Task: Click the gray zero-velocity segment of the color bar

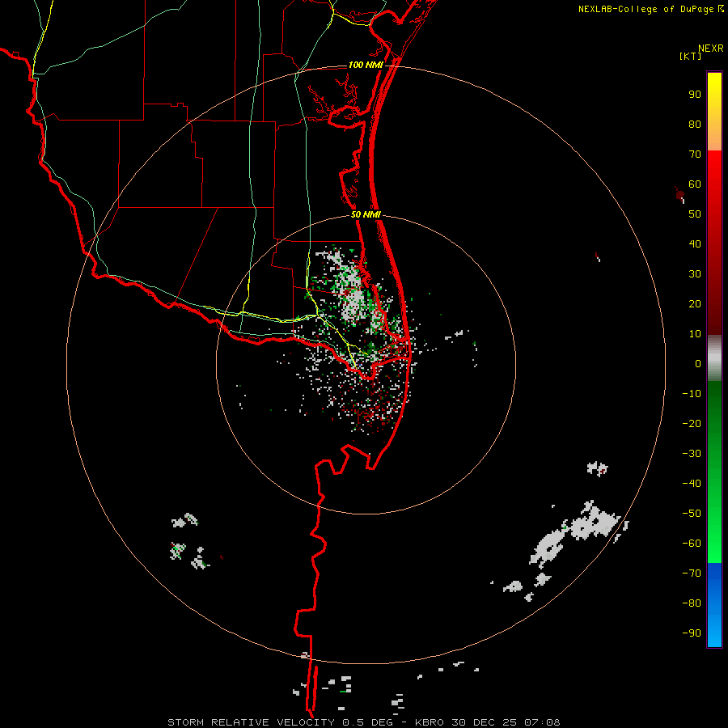Action: point(714,358)
